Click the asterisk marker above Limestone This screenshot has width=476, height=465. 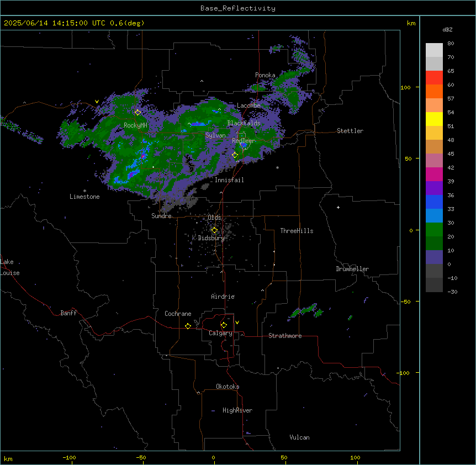tap(84, 191)
